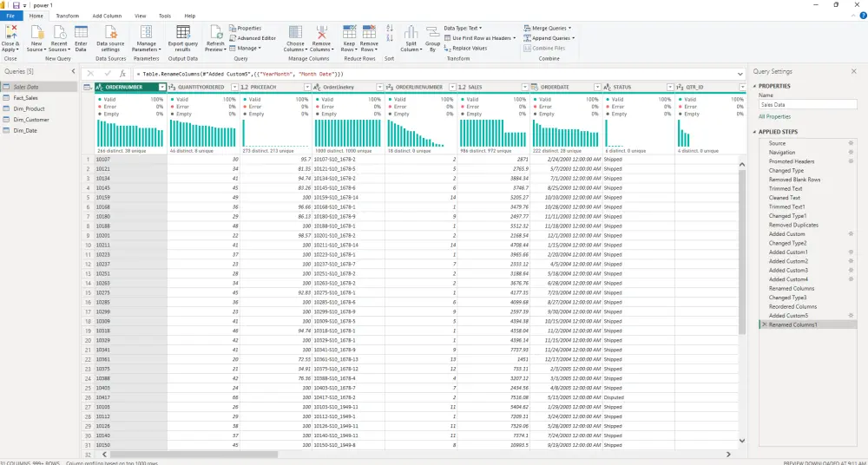Open the File menu
This screenshot has width=868, height=465.
10,16
